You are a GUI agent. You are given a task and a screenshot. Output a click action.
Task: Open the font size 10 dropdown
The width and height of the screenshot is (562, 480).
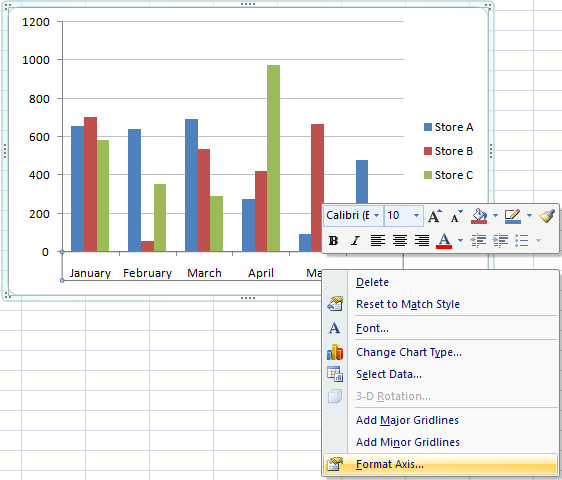click(416, 215)
